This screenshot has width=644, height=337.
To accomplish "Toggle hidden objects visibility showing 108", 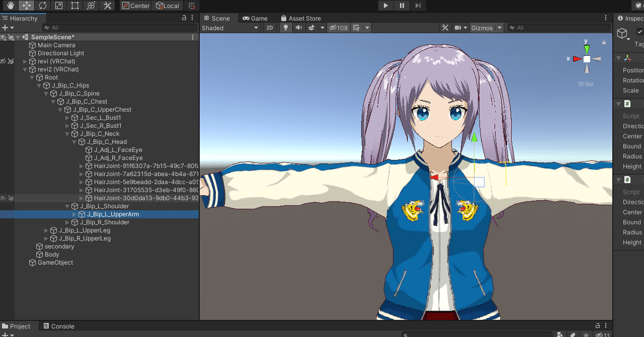I will [x=338, y=28].
